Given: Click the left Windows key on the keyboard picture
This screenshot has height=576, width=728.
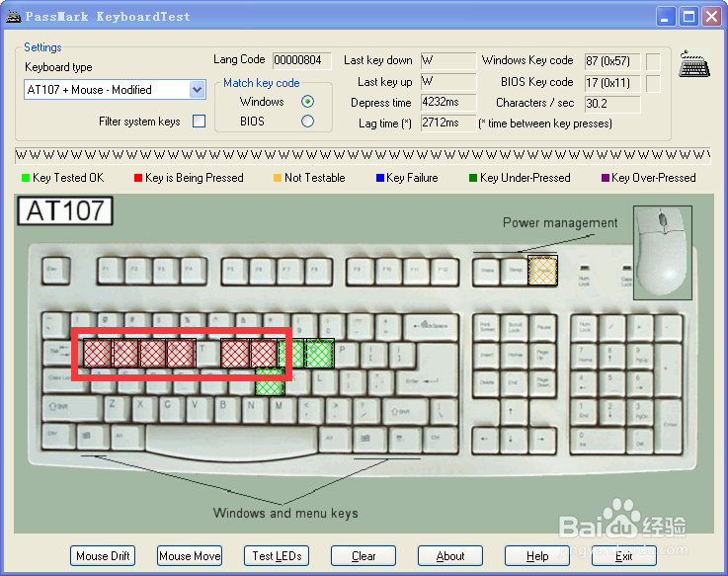Looking at the screenshot, I should click(x=93, y=438).
